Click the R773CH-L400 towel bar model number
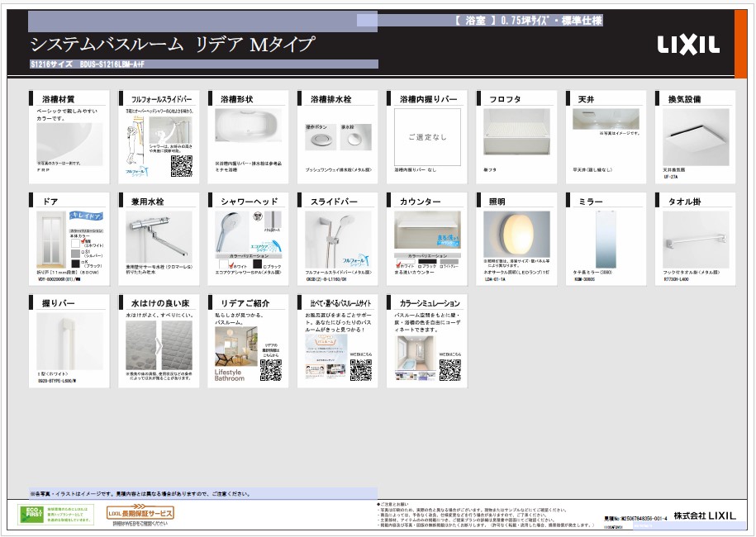756x537 pixels. pos(677,279)
